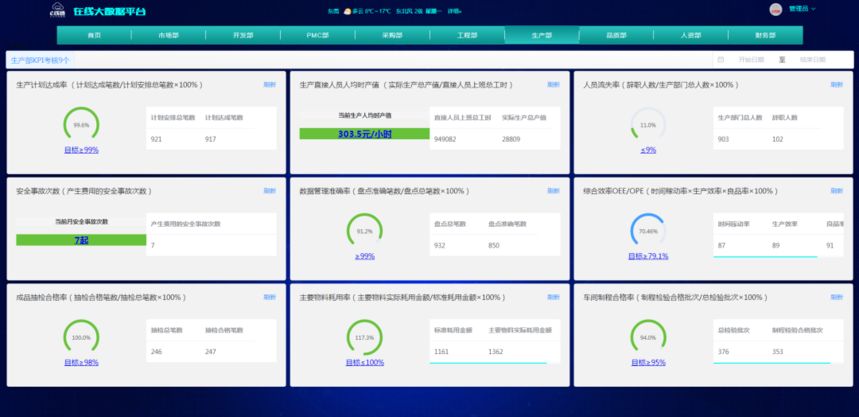Go to the 财务部 tab
The width and height of the screenshot is (859, 417).
coord(765,35)
